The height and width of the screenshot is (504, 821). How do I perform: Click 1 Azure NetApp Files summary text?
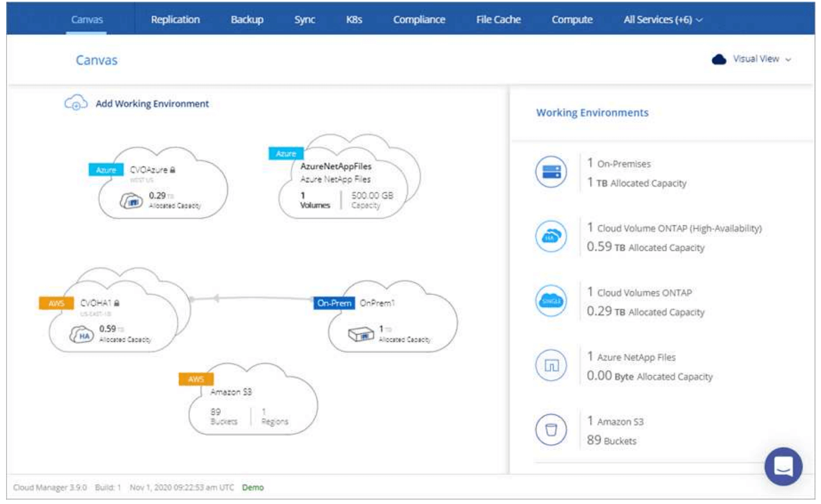[x=631, y=357]
